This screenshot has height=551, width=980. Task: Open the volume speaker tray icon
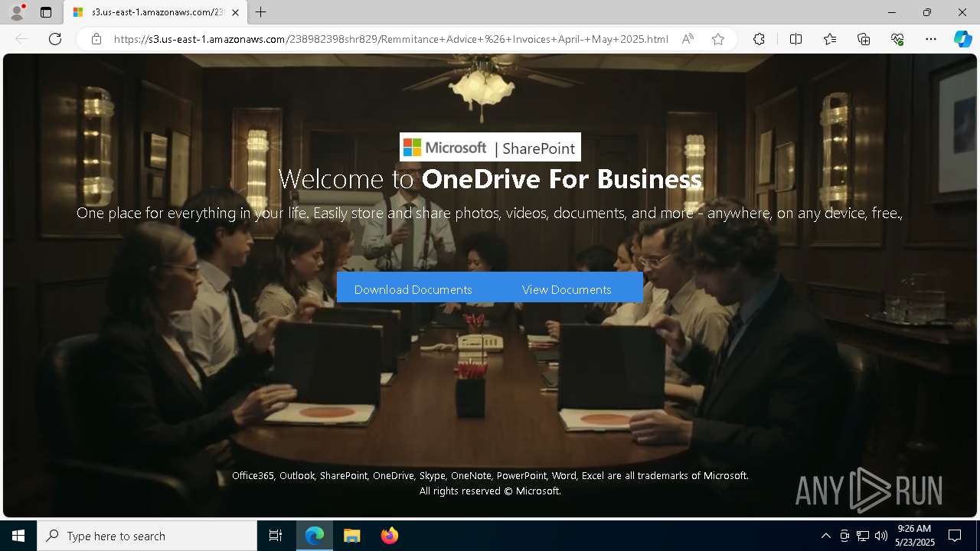click(x=881, y=536)
